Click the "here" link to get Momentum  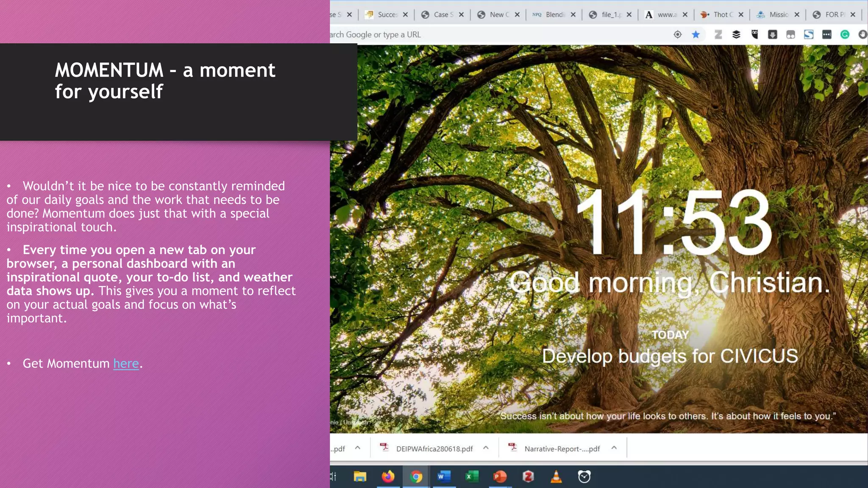point(126,363)
